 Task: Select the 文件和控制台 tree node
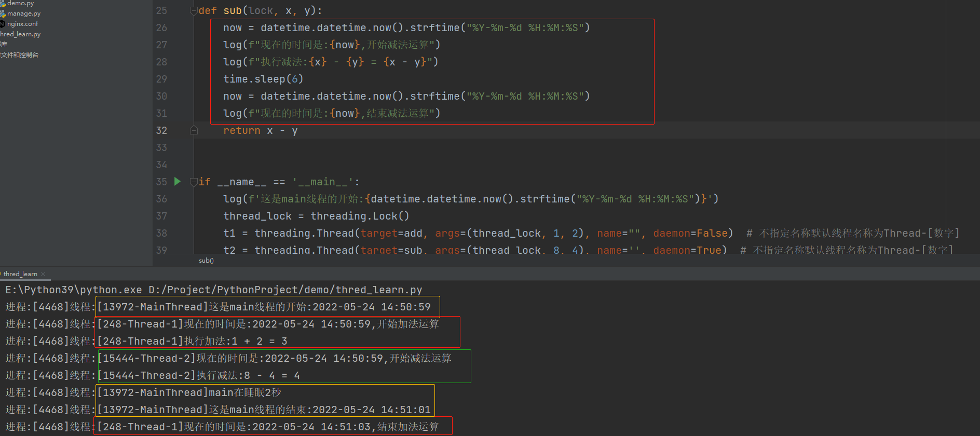pyautogui.click(x=19, y=55)
